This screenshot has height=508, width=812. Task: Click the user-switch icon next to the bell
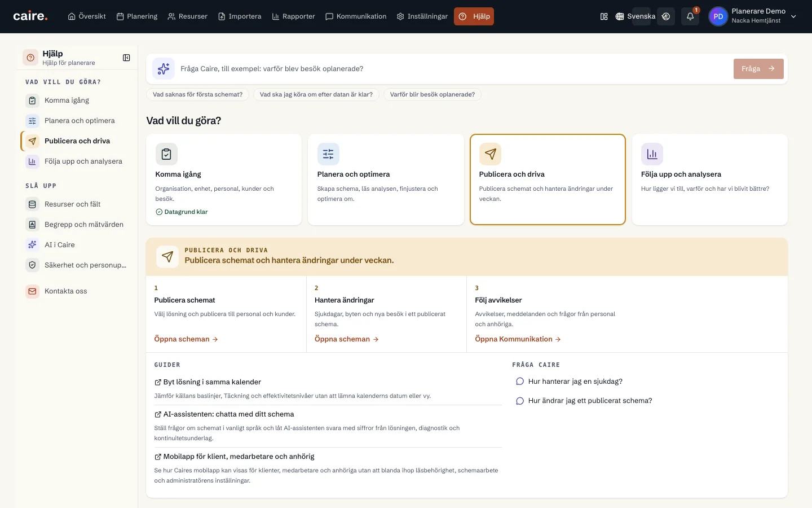point(666,16)
